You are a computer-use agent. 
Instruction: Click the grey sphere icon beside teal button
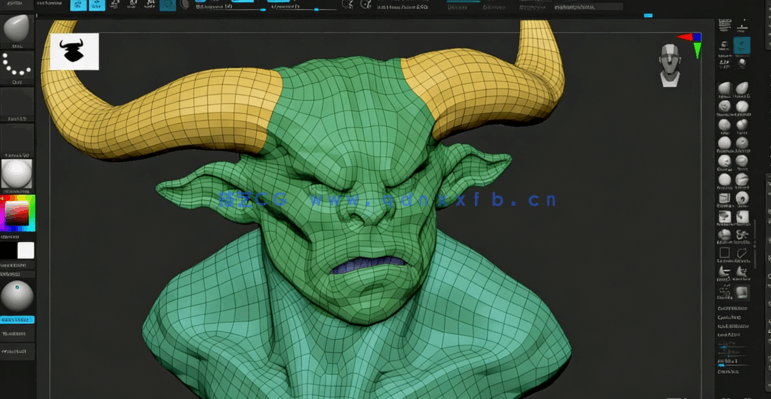point(185,4)
